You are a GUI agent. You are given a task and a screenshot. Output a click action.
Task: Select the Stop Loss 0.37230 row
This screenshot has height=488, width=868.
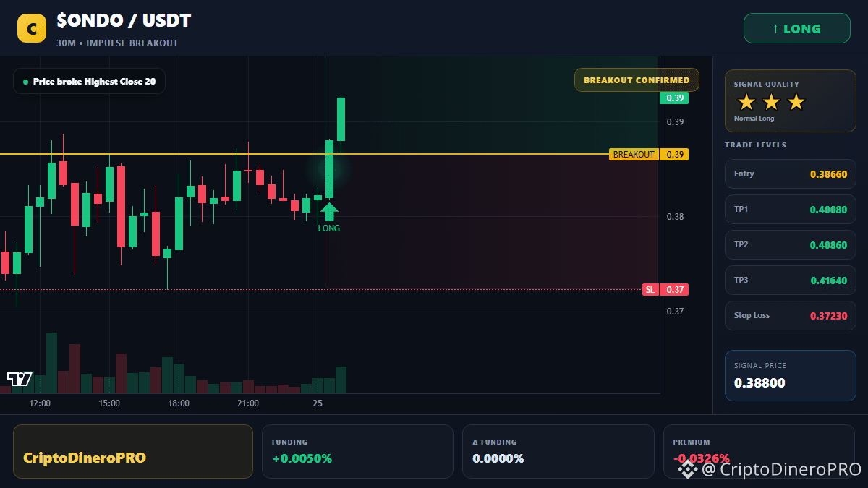[x=791, y=316]
